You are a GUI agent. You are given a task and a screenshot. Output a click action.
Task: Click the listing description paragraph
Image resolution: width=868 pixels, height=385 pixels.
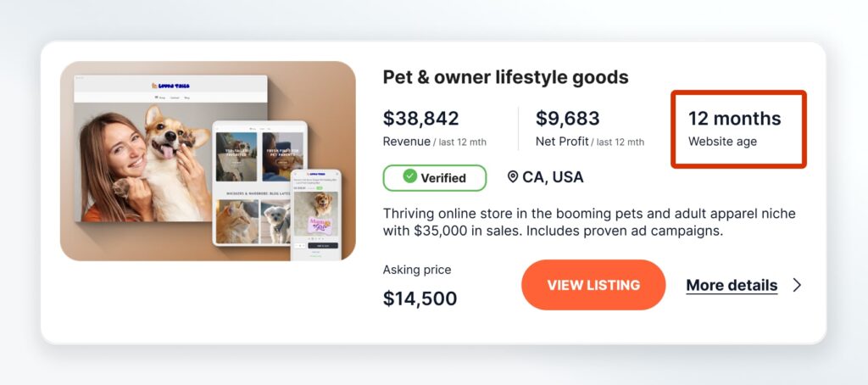coord(589,221)
